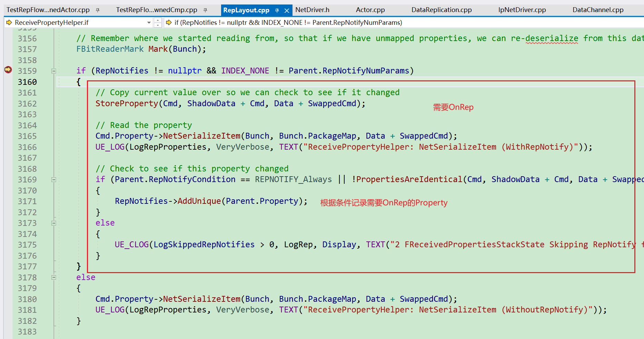Click line number 3171 in the margin
Image resolution: width=644 pixels, height=339 pixels.
[x=27, y=201]
